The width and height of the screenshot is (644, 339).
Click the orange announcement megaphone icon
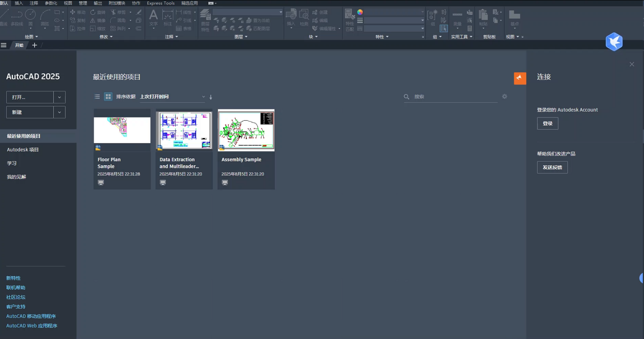point(520,78)
